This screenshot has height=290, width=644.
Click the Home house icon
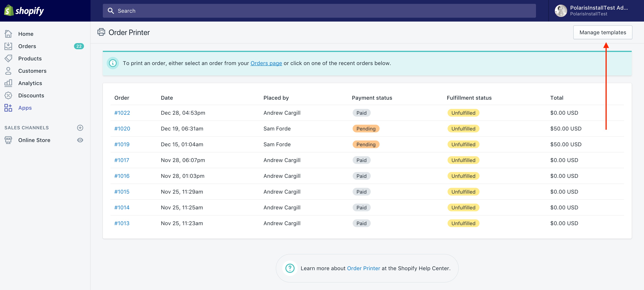coord(8,34)
